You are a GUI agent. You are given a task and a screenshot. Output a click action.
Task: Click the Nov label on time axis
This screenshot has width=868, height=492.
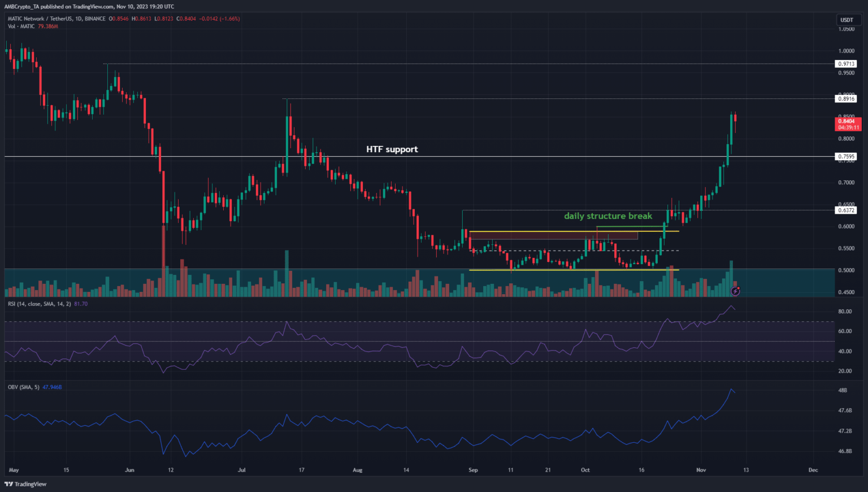point(701,470)
